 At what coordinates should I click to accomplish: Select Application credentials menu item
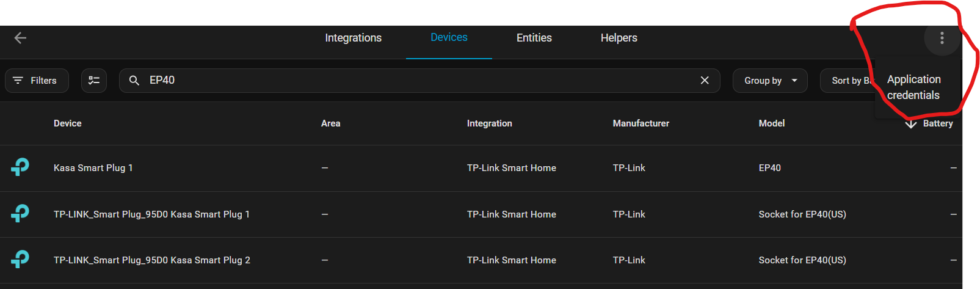point(913,87)
